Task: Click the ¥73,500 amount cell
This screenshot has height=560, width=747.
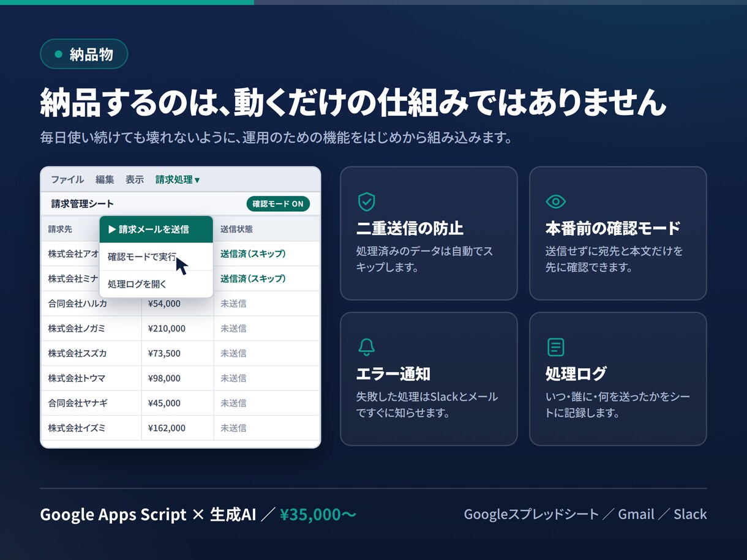Action: pyautogui.click(x=178, y=353)
